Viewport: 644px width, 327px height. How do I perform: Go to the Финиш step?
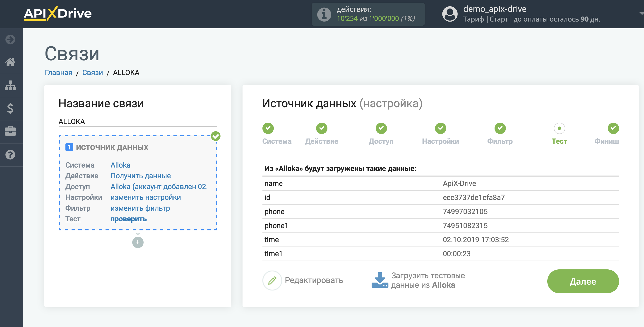(613, 128)
